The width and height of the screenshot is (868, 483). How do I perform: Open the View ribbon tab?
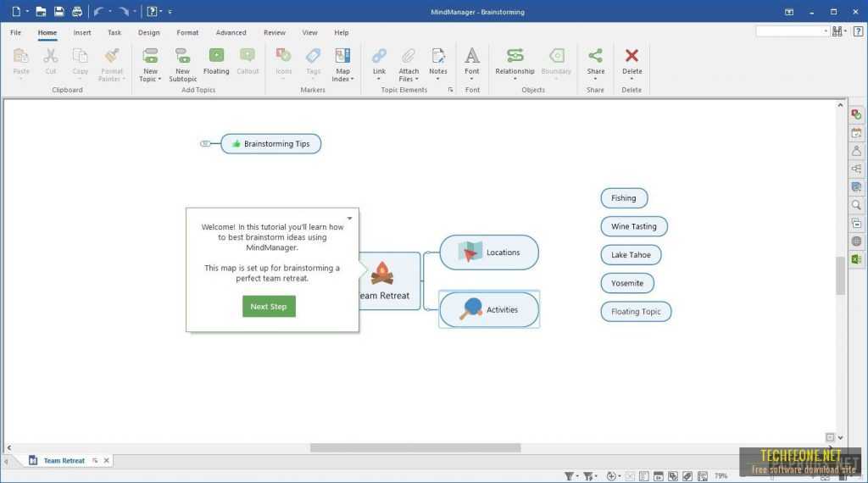(x=309, y=33)
